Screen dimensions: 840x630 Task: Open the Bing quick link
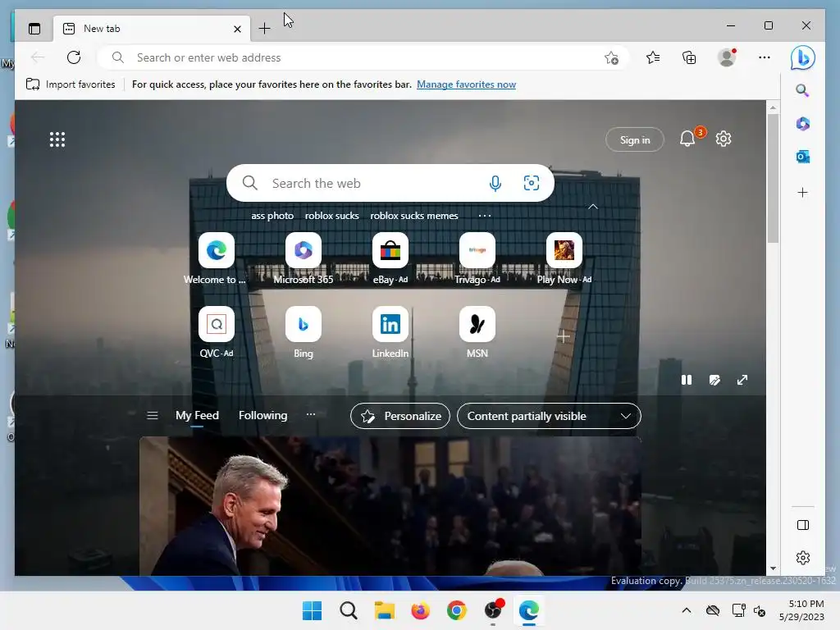coord(304,332)
